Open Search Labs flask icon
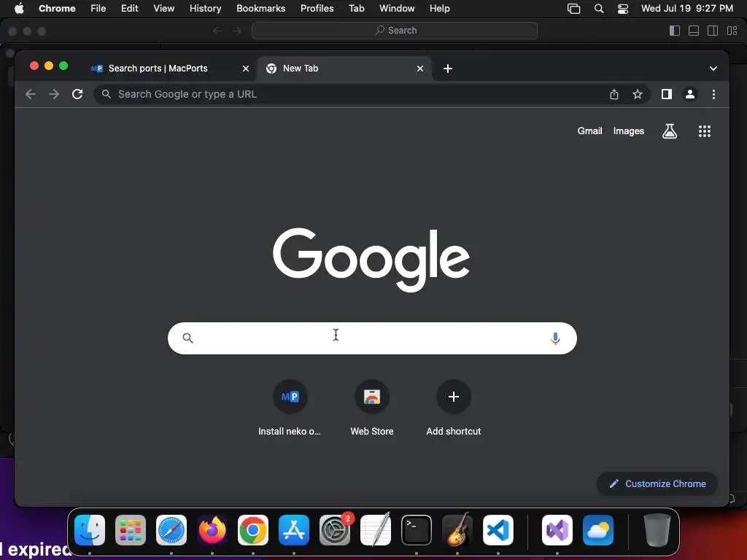Viewport: 747px width, 560px height. point(670,131)
